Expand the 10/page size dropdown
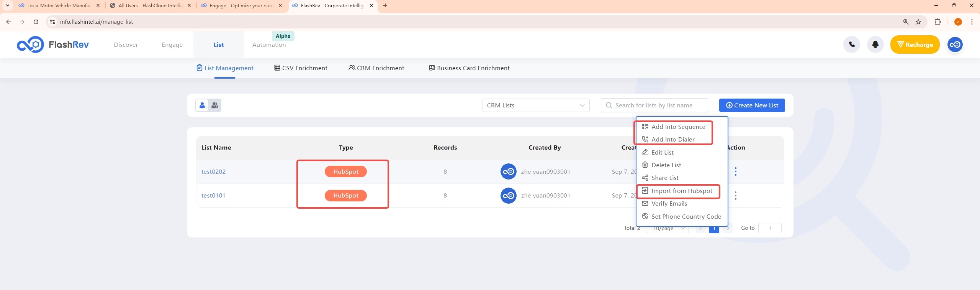The width and height of the screenshot is (980, 290). point(668,228)
